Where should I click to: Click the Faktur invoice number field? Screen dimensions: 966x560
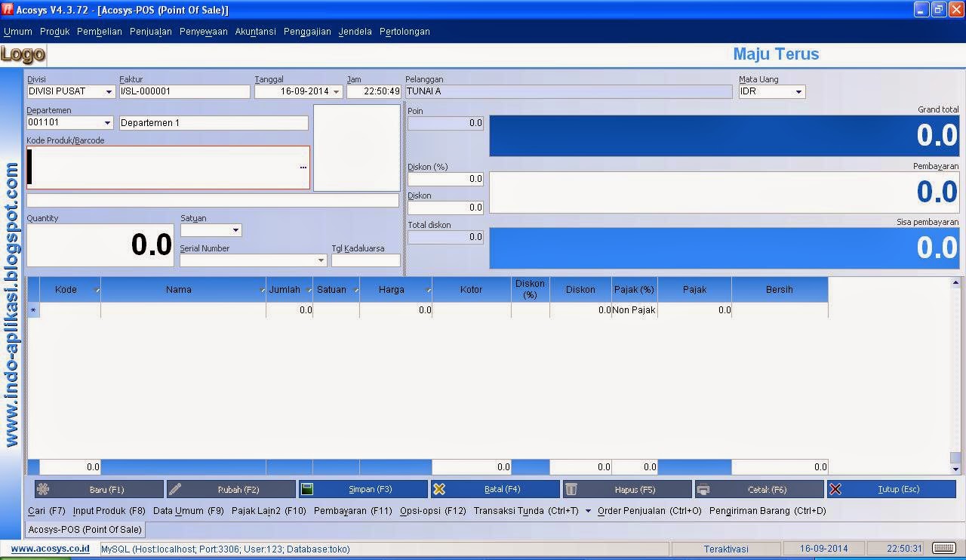[185, 92]
